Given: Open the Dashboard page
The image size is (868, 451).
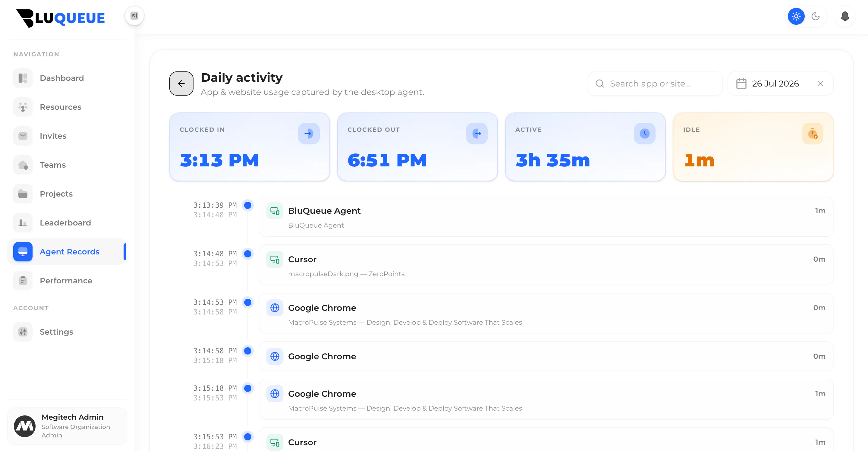Looking at the screenshot, I should pyautogui.click(x=67, y=78).
